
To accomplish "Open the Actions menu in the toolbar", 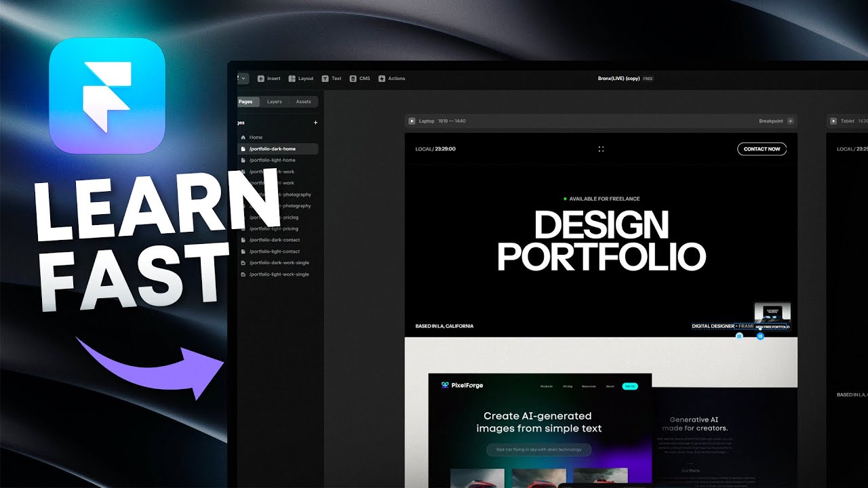I will pos(391,79).
